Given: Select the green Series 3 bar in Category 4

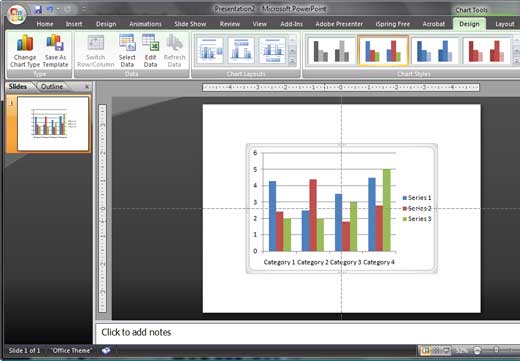Looking at the screenshot, I should point(387,210).
